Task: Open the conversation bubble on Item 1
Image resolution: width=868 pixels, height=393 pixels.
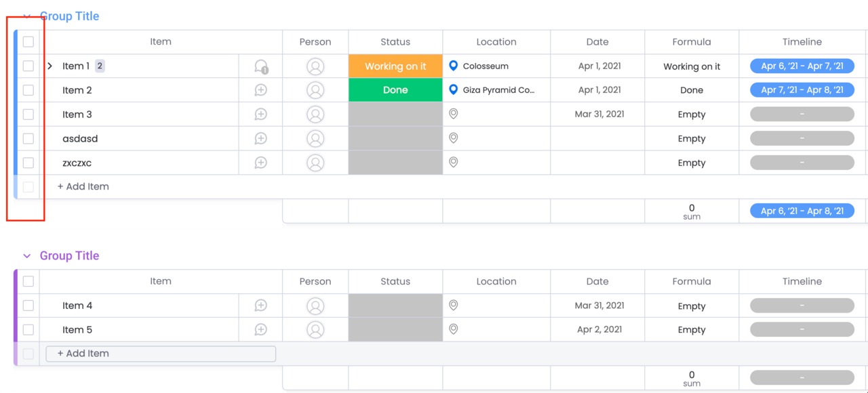Action: 260,66
